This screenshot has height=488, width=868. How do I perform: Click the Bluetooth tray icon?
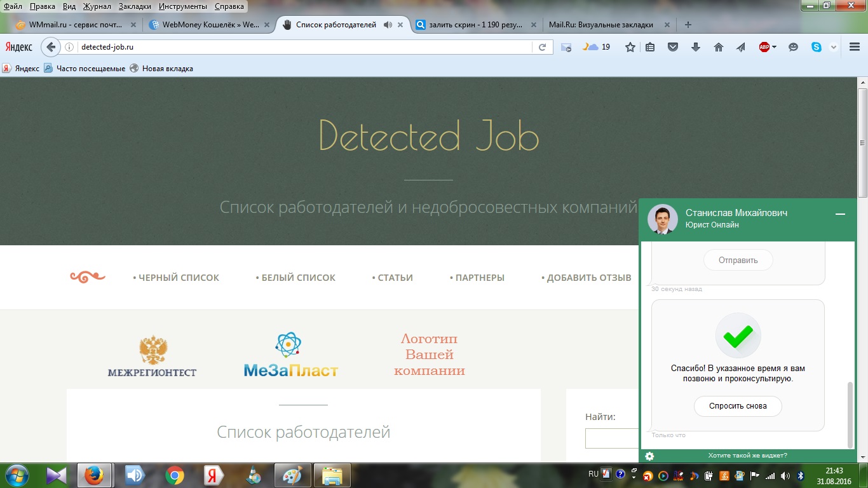click(x=801, y=476)
